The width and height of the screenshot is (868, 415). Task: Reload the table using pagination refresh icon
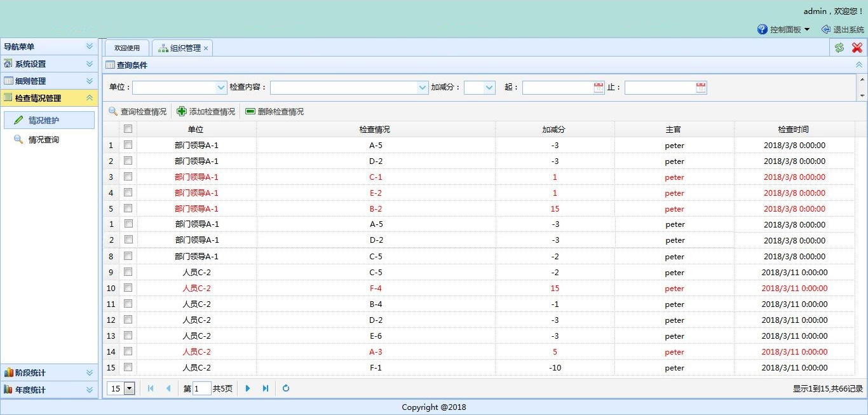click(286, 388)
